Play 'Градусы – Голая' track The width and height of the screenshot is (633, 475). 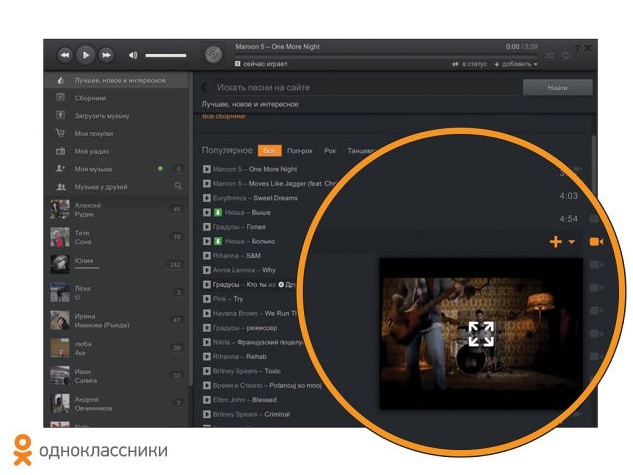coord(207,227)
